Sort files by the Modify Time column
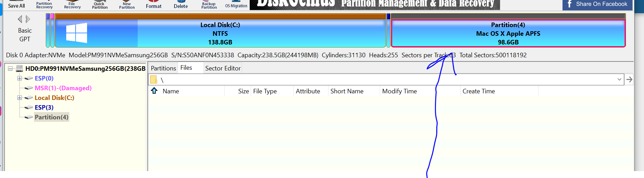Image resolution: width=644 pixels, height=178 pixels. (x=400, y=91)
